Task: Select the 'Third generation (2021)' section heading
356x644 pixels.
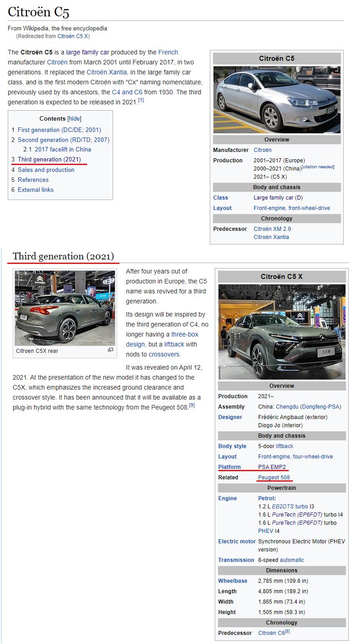Action: (x=63, y=256)
